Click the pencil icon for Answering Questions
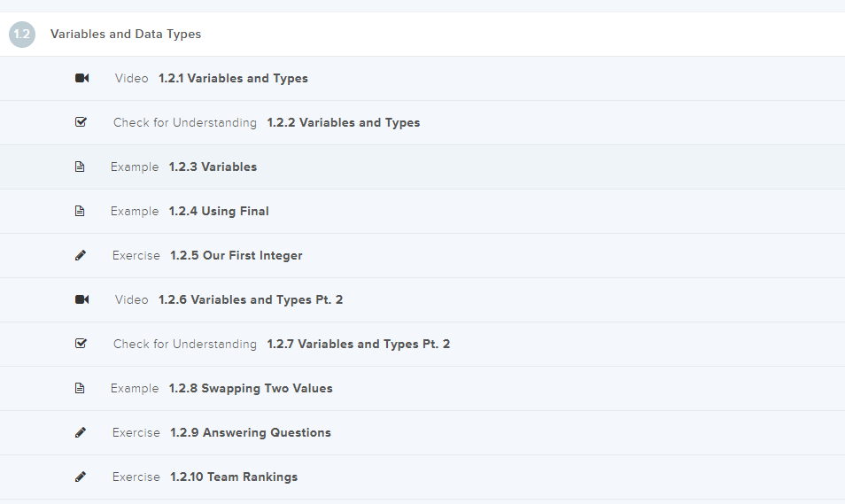 coord(81,432)
